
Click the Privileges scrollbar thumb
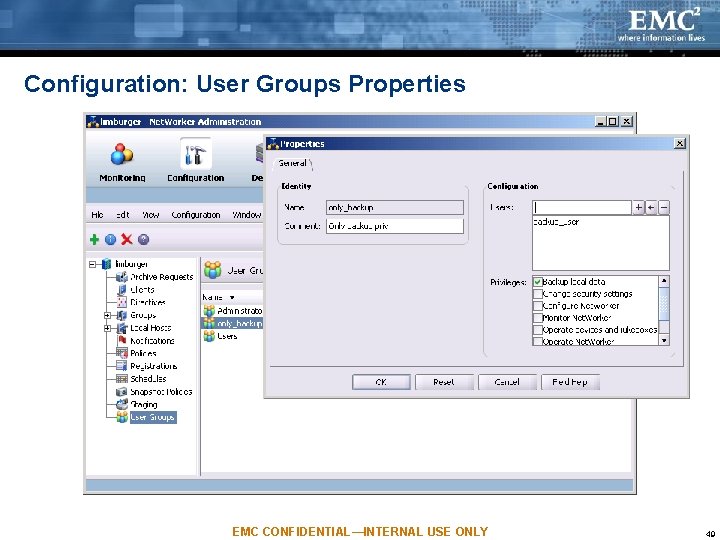coord(664,304)
